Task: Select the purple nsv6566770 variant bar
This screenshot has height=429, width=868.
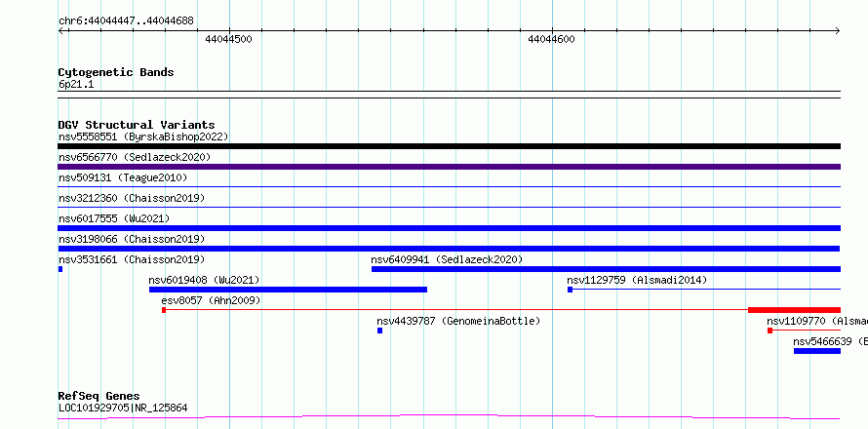Action: coord(449,167)
